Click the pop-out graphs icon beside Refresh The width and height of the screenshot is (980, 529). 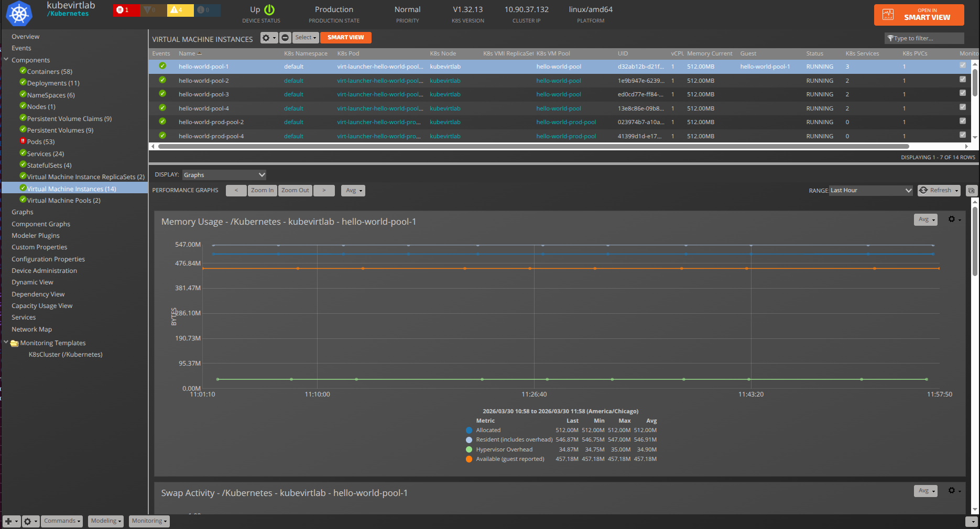971,191
